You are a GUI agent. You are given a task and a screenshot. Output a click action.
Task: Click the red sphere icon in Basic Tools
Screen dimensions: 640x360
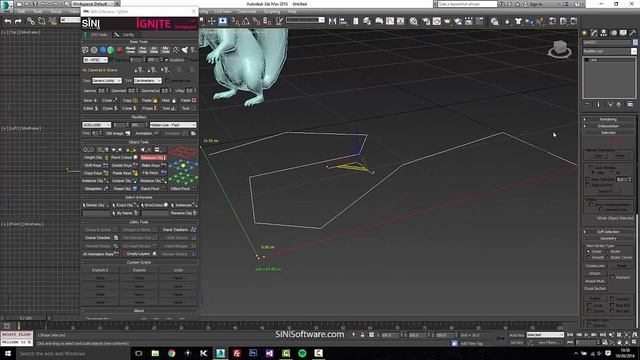pos(119,50)
